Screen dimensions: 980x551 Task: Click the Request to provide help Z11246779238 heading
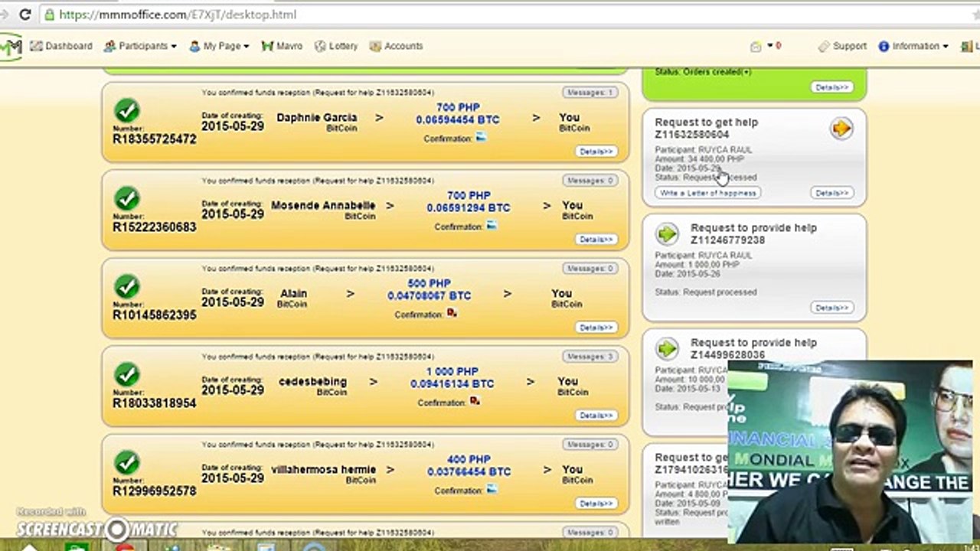tap(753, 234)
